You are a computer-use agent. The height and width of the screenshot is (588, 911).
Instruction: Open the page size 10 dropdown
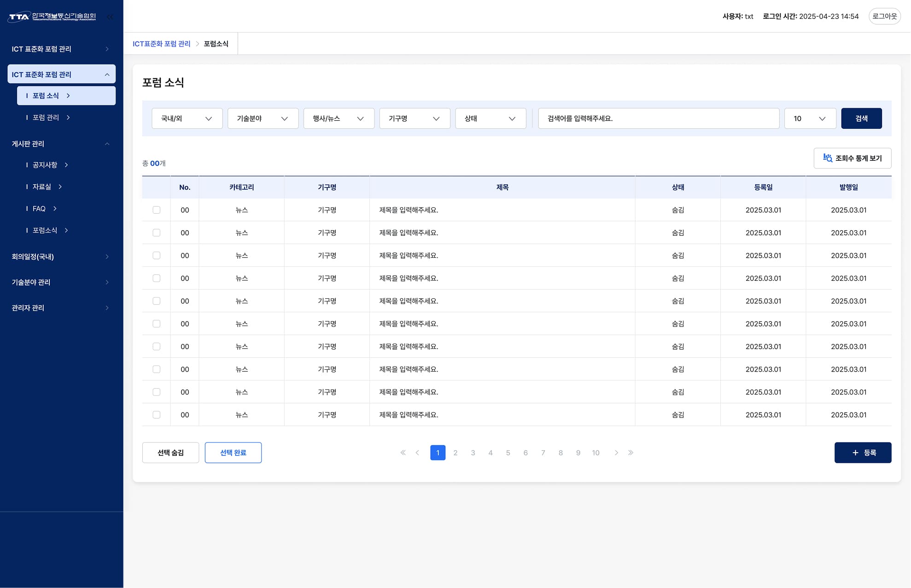[x=810, y=118]
